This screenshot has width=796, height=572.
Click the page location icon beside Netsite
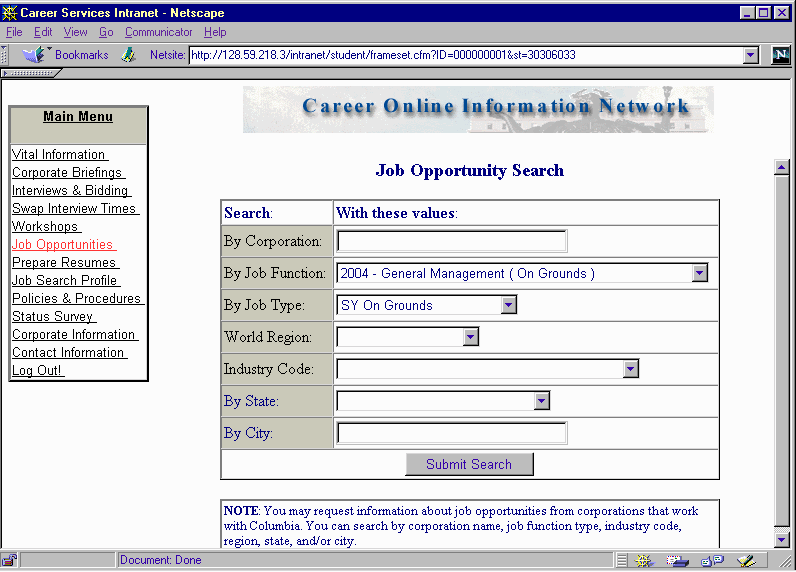[128, 55]
